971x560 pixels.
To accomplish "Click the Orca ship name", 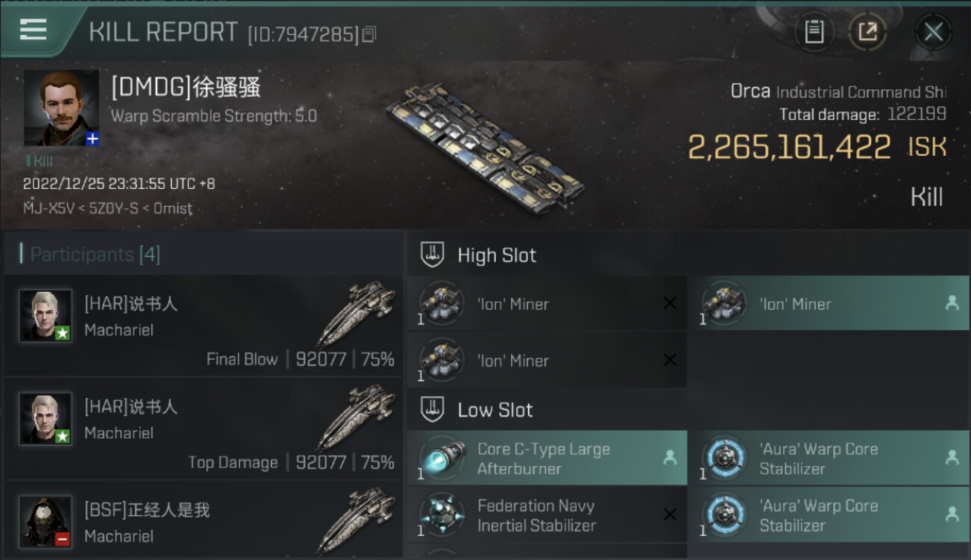I will coord(751,91).
